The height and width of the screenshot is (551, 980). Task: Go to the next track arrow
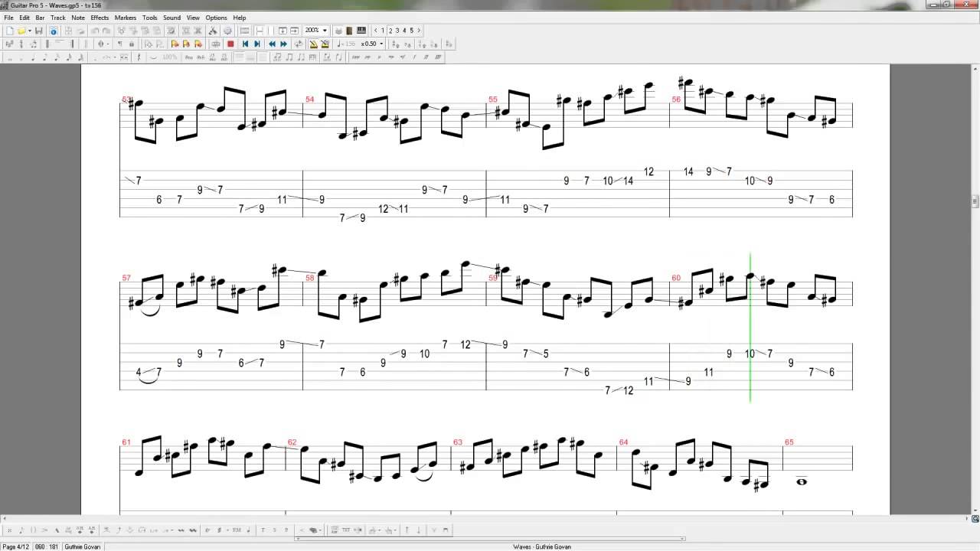419,31
